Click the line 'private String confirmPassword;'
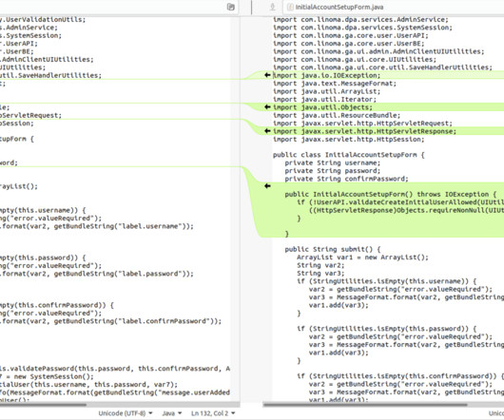This screenshot has width=504, height=420. point(346,179)
